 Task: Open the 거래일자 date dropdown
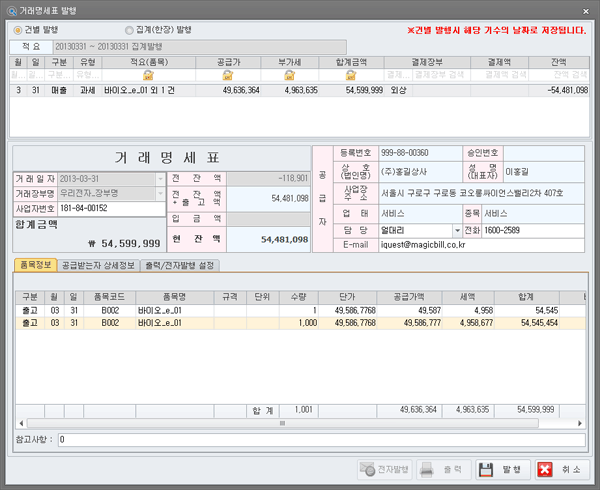click(x=160, y=179)
